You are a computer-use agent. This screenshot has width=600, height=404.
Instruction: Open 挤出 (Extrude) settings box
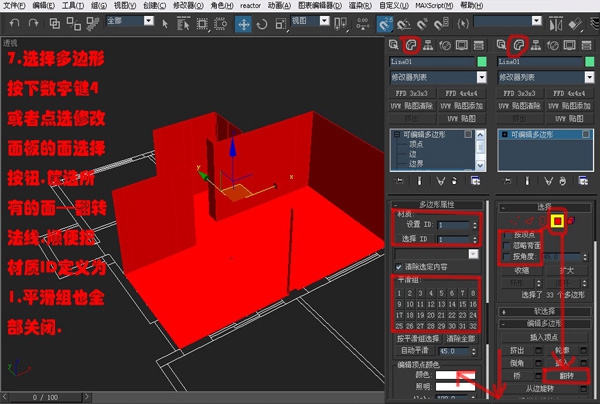[538, 350]
